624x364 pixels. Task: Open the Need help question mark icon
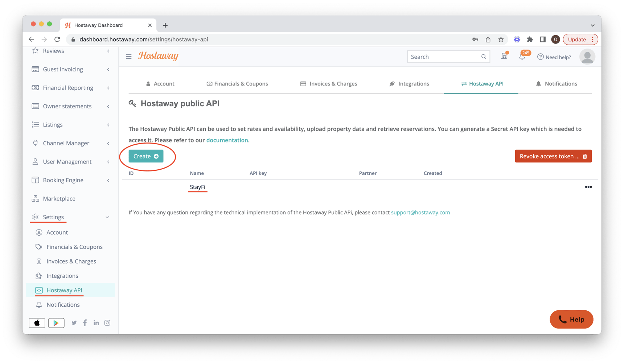tap(541, 57)
